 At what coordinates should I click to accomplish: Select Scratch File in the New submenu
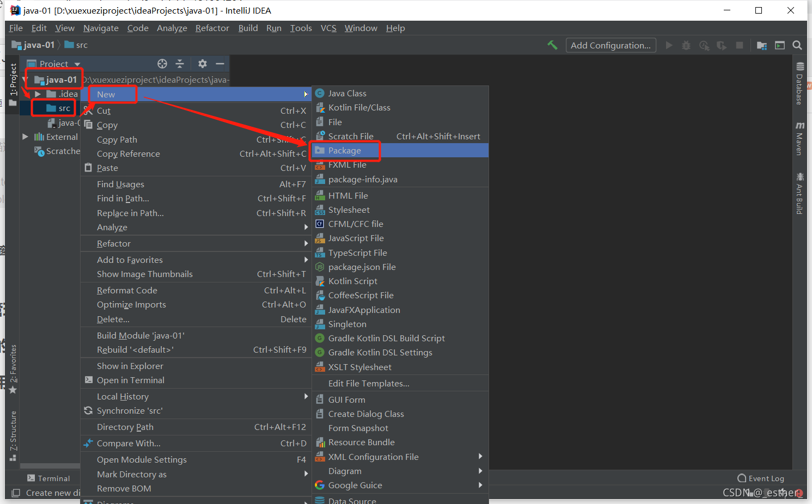pyautogui.click(x=400, y=136)
